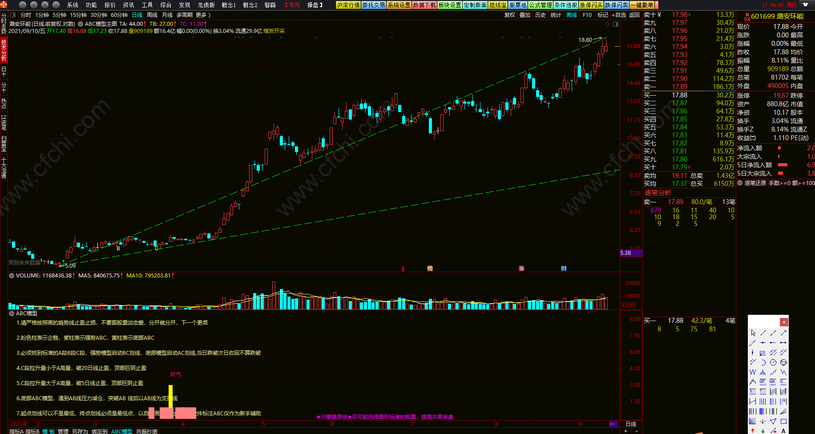Click the +自选 add to watchlist button
This screenshot has height=434, width=815.
pos(619,15)
